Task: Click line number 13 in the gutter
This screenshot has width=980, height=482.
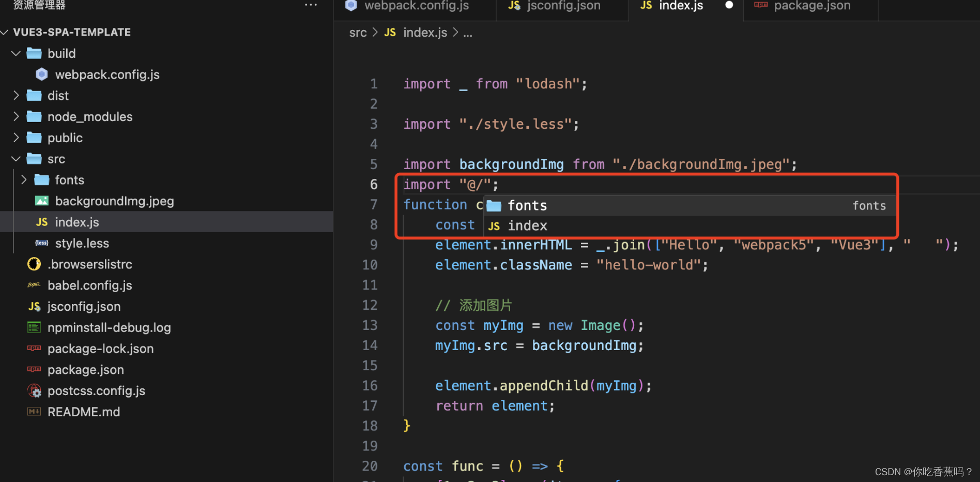Action: tap(370, 325)
